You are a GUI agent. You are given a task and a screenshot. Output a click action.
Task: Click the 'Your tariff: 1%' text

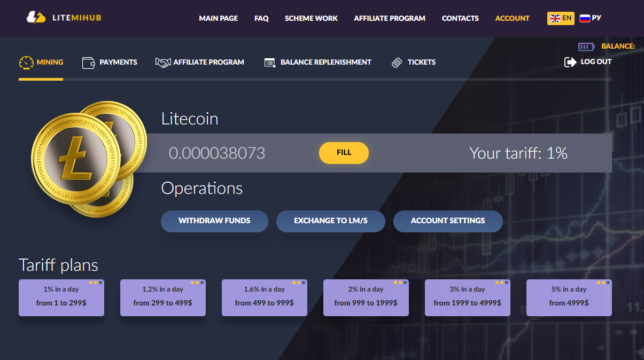point(518,154)
